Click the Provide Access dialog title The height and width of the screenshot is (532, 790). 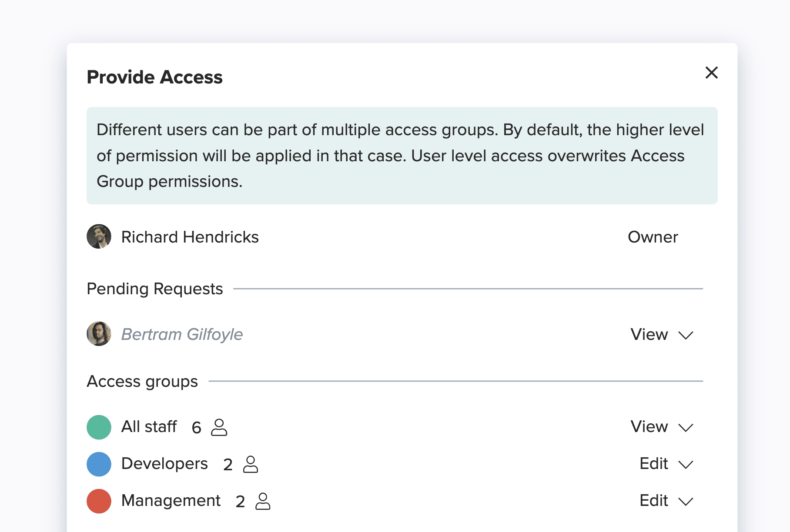tap(154, 77)
